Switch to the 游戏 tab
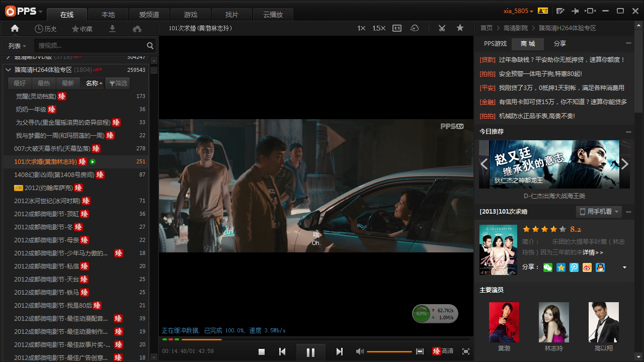644x362 pixels. point(190,15)
